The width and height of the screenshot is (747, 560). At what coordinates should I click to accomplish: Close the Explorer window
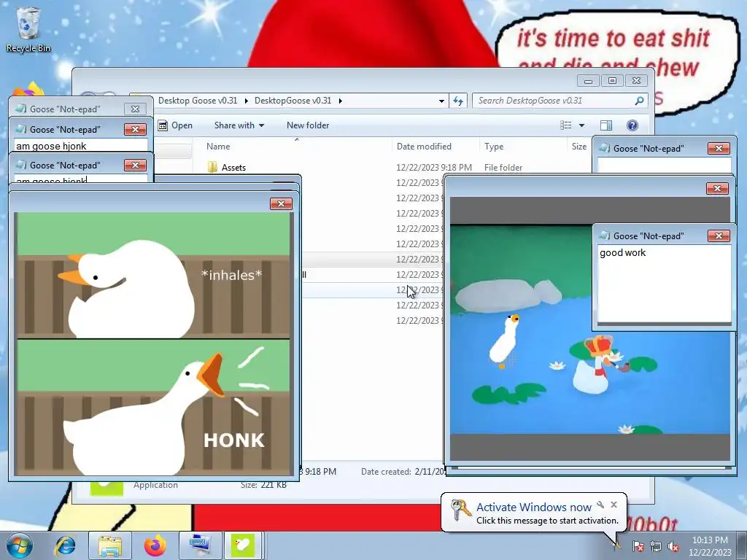[x=636, y=80]
